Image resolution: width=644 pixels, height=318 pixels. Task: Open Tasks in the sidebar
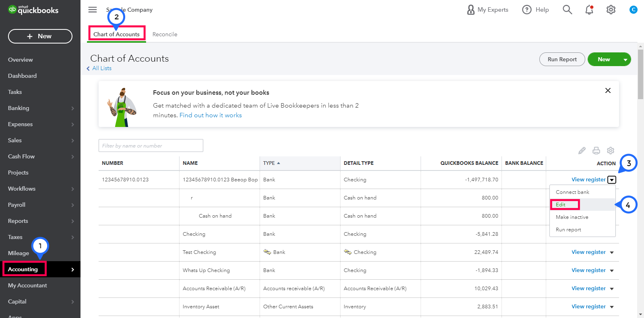pyautogui.click(x=40, y=92)
